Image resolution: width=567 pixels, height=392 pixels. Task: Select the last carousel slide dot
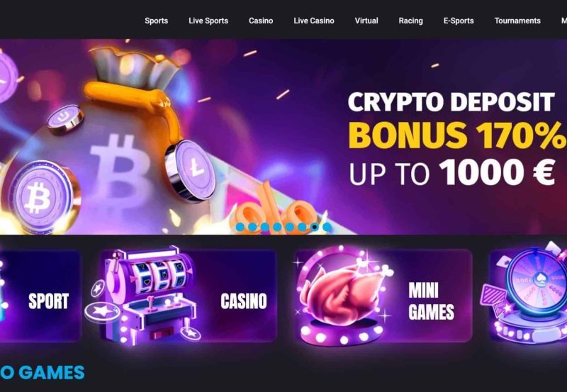[x=327, y=227]
